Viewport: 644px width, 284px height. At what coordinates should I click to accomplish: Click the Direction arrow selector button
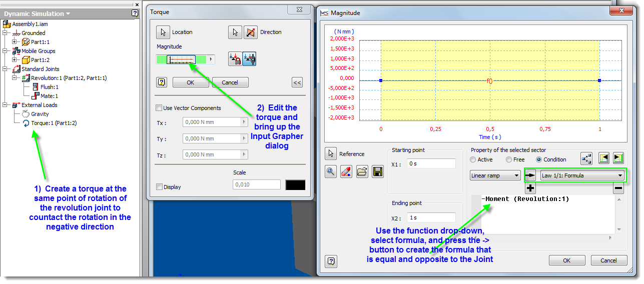(235, 32)
